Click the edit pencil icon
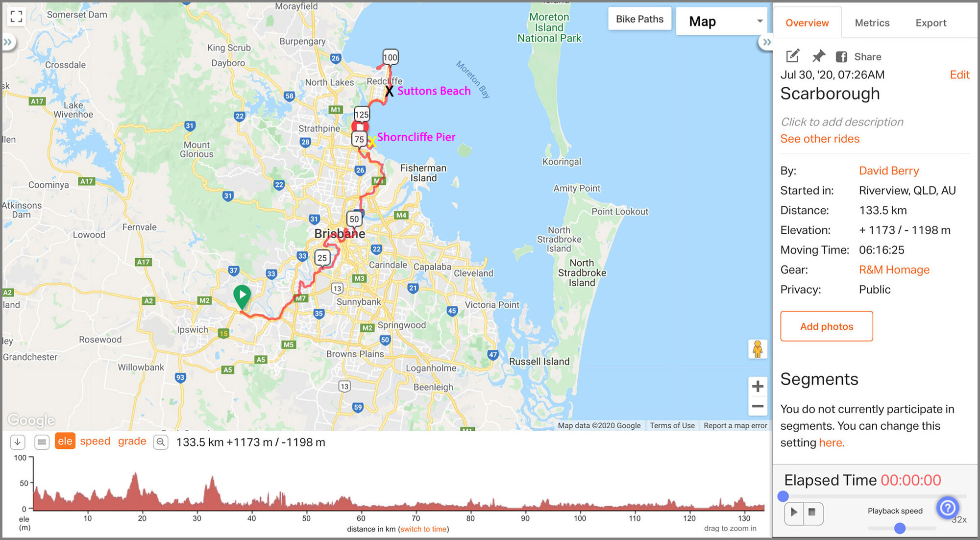This screenshot has height=540, width=980. click(792, 56)
